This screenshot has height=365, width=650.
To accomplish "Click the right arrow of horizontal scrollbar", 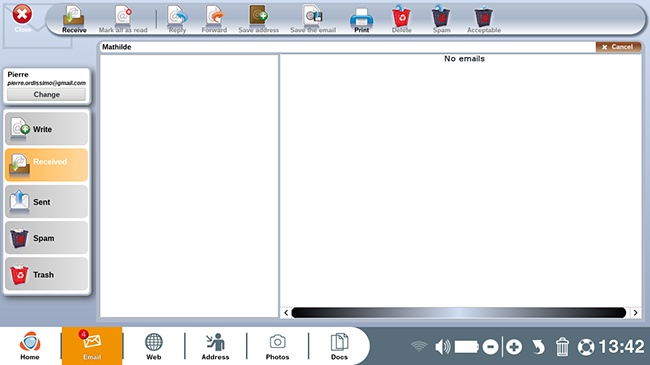I will point(635,313).
